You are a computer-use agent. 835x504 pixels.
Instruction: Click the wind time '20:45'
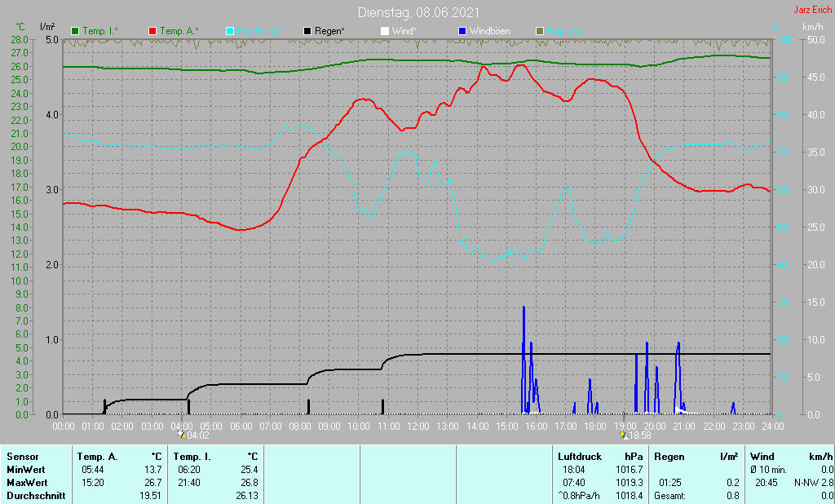tap(767, 483)
